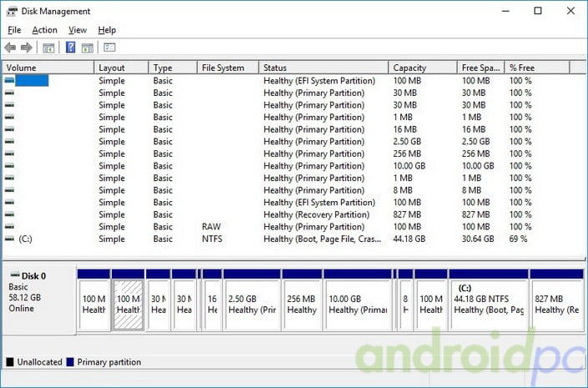Click the Back arrow in the toolbar
This screenshot has height=388, width=588.
pyautogui.click(x=10, y=48)
